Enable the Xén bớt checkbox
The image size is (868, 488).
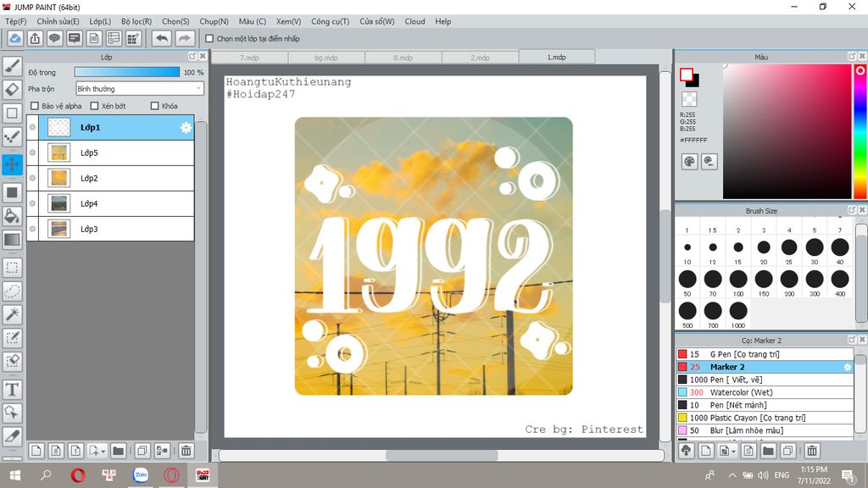94,106
